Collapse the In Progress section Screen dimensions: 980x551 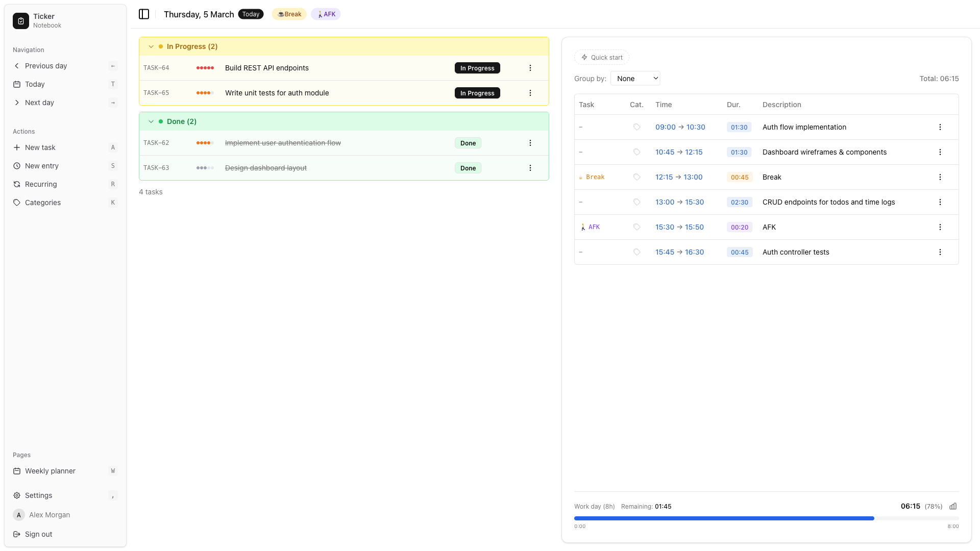pos(151,46)
